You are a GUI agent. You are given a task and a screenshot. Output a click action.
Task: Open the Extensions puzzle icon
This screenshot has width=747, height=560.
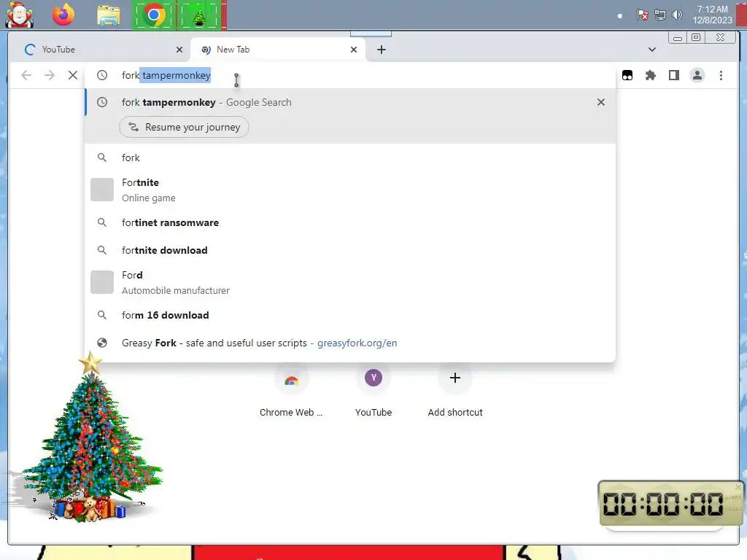tap(650, 75)
